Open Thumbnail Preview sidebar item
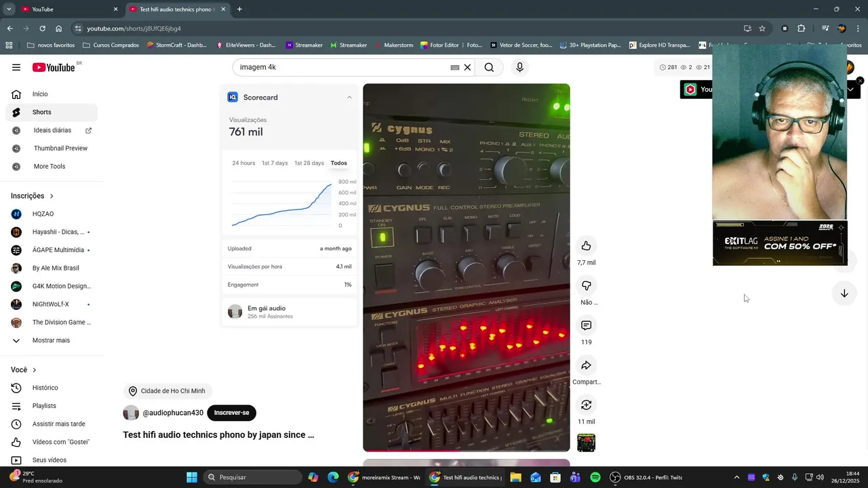Screen dimensions: 868x488 52,148
